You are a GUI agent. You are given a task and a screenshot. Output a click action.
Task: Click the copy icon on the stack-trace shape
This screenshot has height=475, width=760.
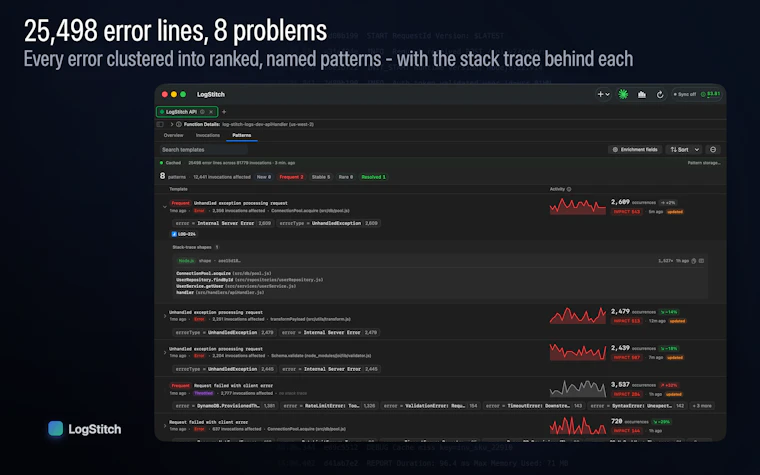(x=694, y=261)
